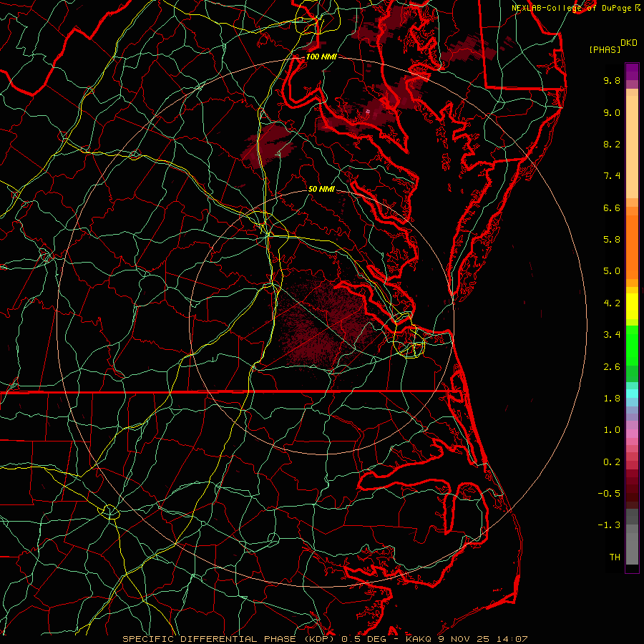
Task: Click the 7.4 scale value
Action: click(612, 176)
